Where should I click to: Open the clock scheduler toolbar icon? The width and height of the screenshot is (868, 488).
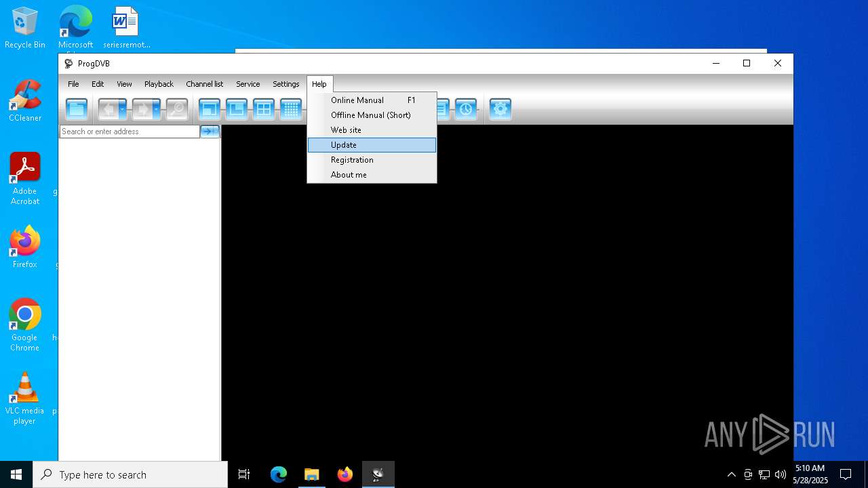pyautogui.click(x=466, y=109)
